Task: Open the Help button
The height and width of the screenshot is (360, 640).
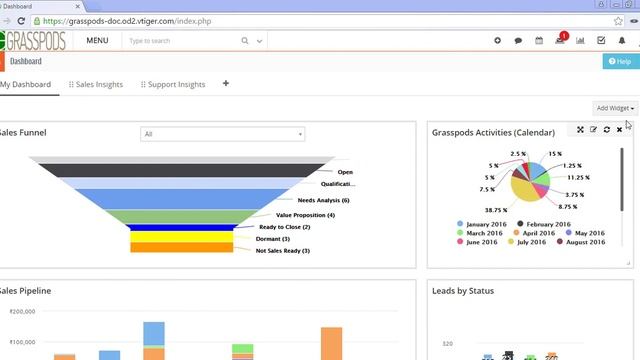Action: pyautogui.click(x=620, y=61)
